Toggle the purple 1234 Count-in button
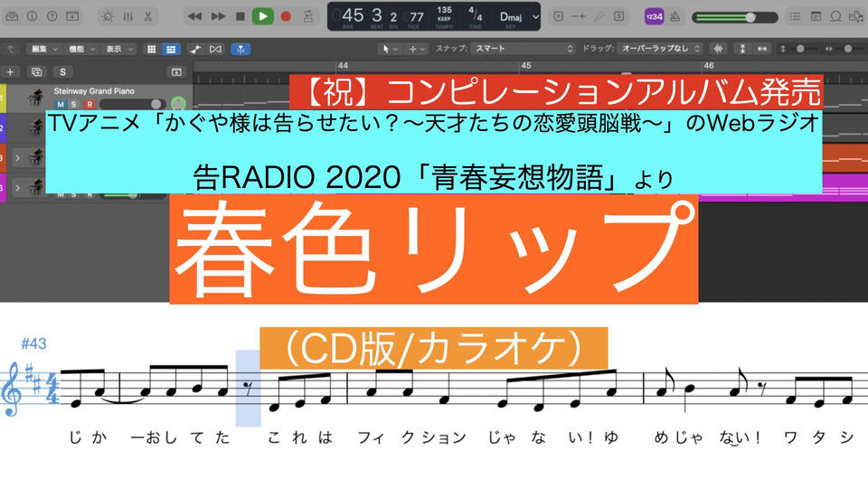868x488 pixels. point(654,16)
